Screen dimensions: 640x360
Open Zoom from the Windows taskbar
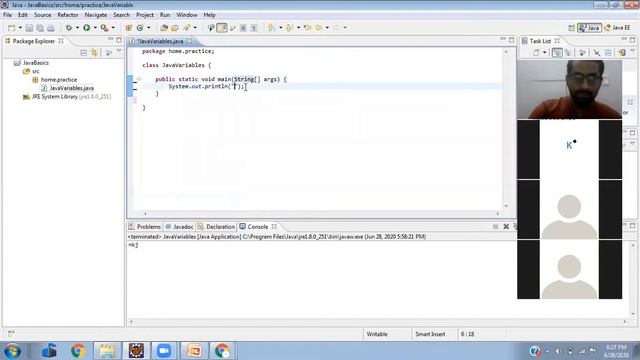(x=164, y=351)
